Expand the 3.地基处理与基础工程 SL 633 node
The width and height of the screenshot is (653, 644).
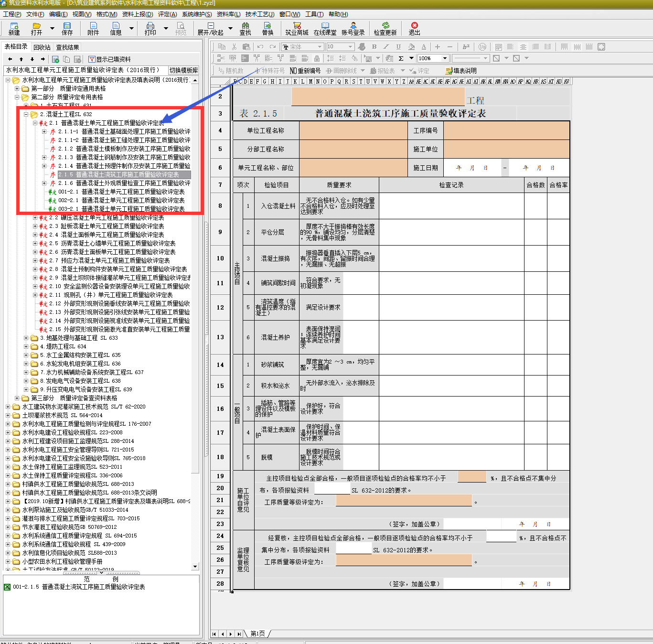pos(26,338)
